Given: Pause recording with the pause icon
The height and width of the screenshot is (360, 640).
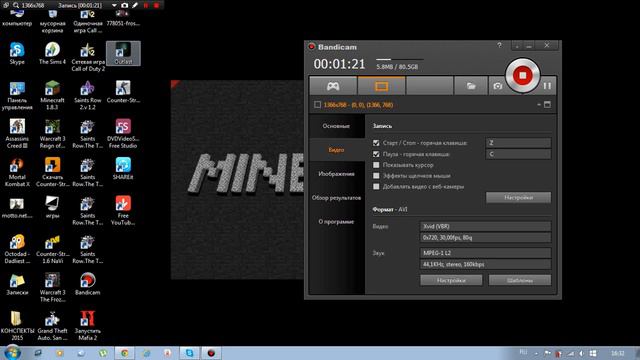Looking at the screenshot, I should point(547,86).
